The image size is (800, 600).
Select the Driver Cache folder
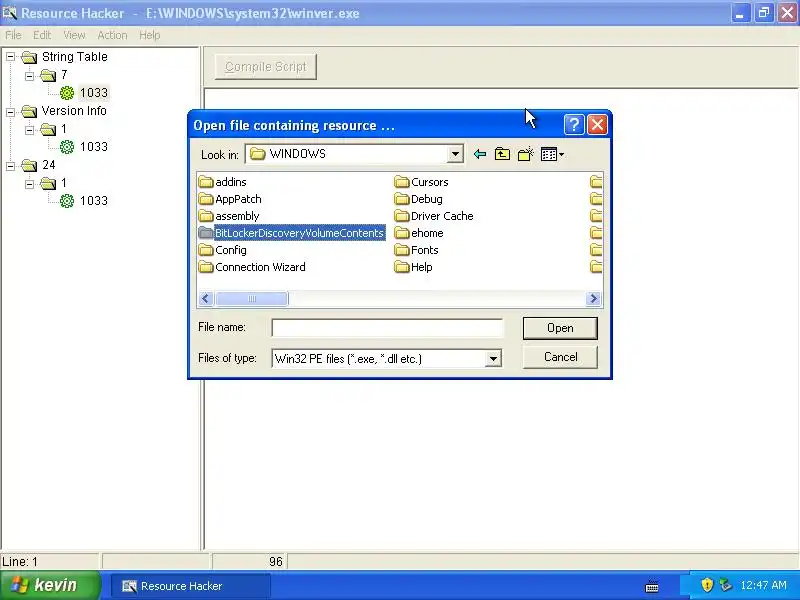tap(434, 216)
